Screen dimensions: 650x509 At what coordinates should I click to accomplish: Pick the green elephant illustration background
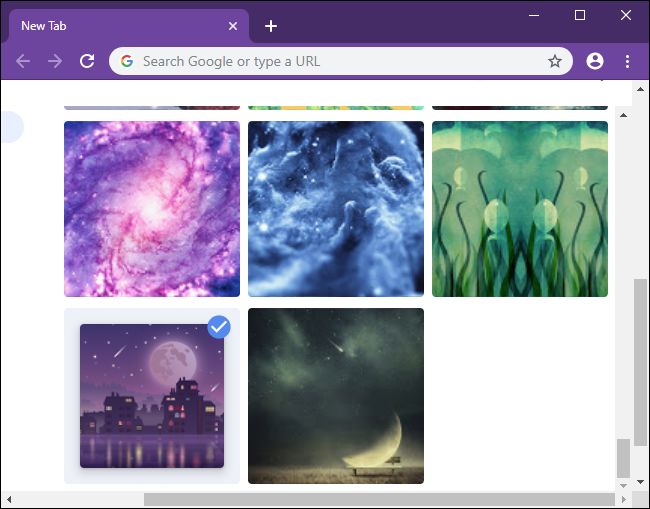tap(520, 209)
